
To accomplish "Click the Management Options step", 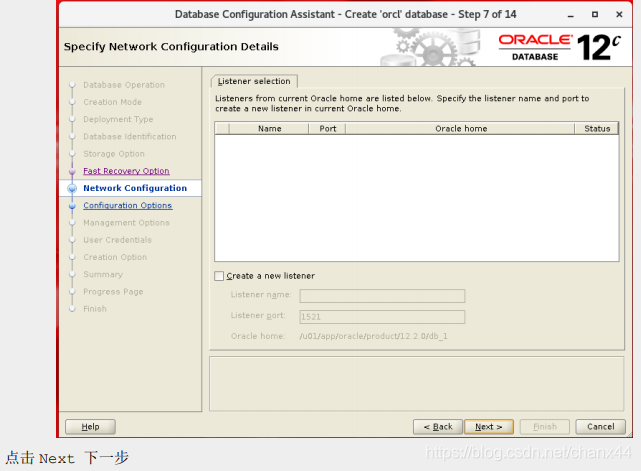I will (126, 223).
